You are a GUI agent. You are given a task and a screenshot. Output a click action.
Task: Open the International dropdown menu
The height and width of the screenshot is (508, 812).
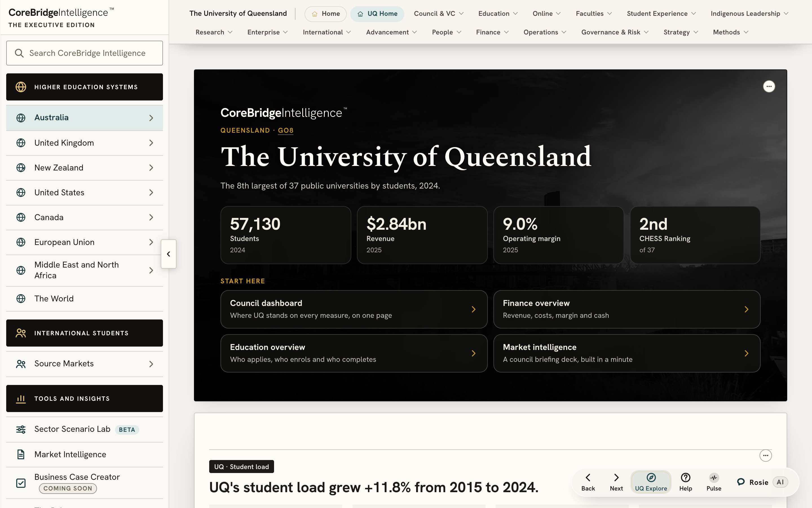[327, 32]
